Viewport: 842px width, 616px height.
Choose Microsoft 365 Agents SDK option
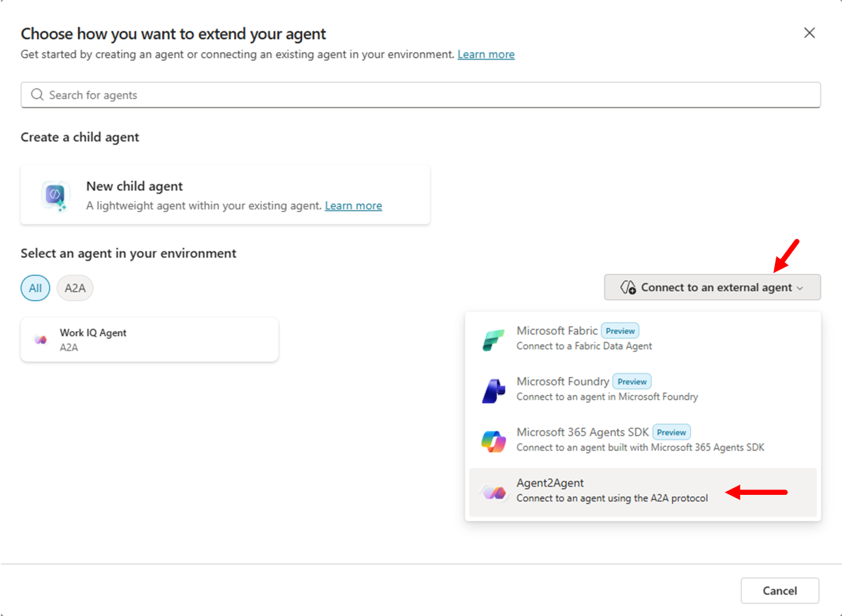click(x=643, y=439)
